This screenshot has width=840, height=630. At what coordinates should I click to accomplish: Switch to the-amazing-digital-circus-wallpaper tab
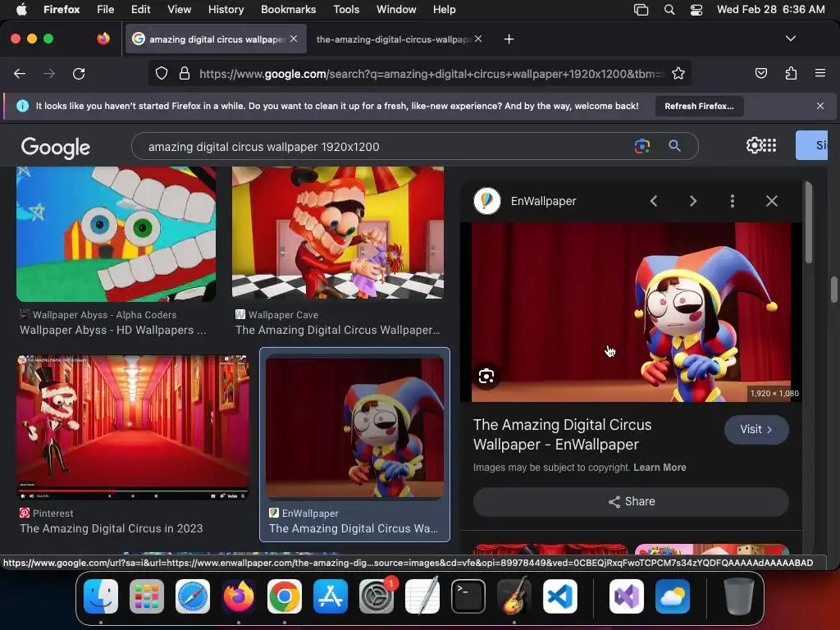[394, 39]
